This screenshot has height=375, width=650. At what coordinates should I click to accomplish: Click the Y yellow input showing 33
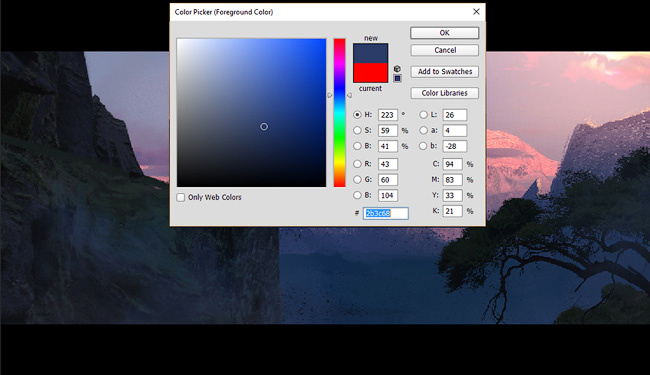click(x=453, y=196)
